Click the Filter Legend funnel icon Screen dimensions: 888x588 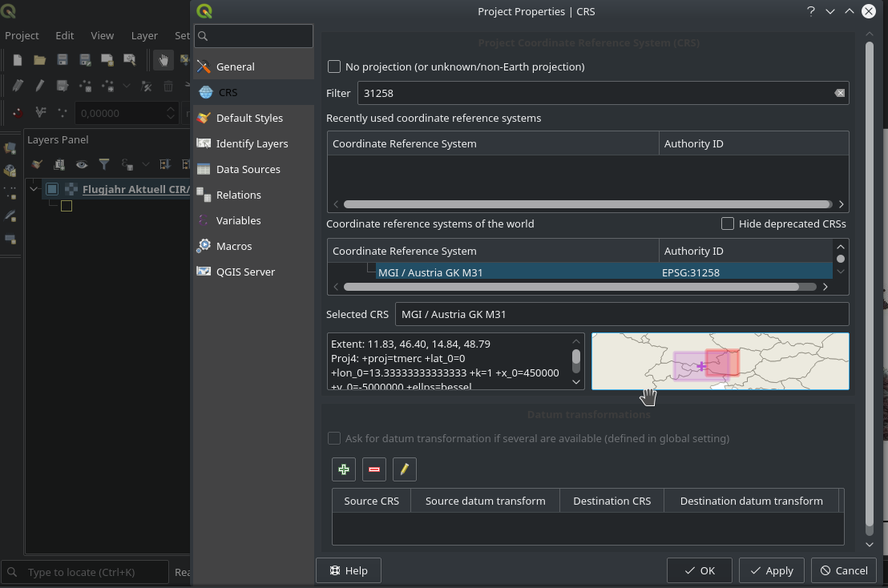tap(104, 164)
